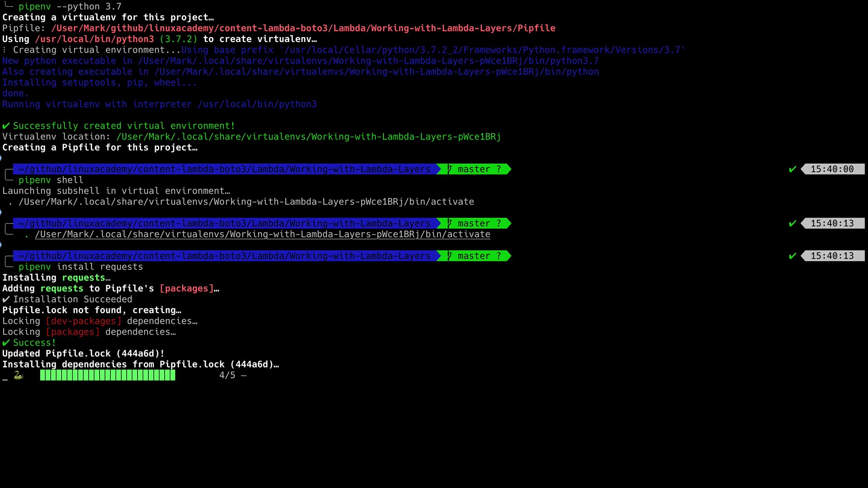Screen dimensions: 868x488
Task: Click the '4/5' progress counter
Action: (x=227, y=375)
